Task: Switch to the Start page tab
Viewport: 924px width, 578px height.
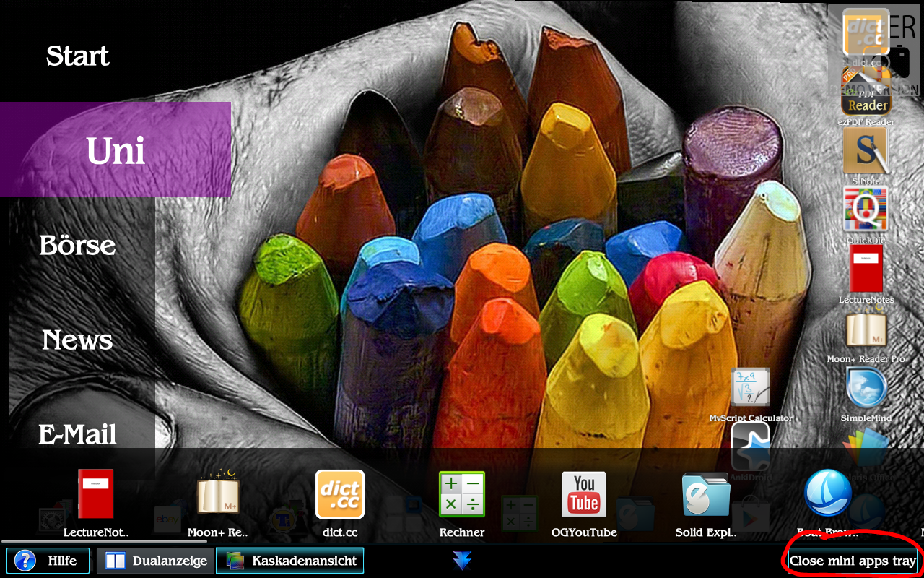Action: click(x=77, y=56)
